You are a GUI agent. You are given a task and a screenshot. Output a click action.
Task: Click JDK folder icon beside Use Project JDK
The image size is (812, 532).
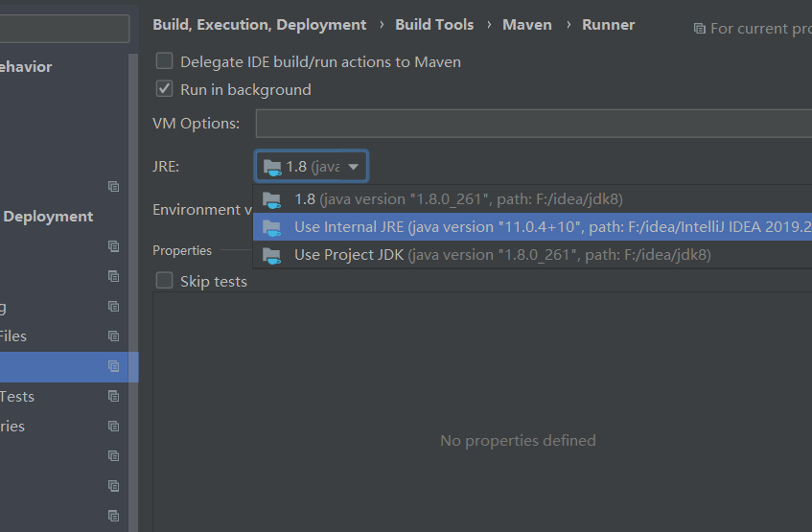click(272, 255)
